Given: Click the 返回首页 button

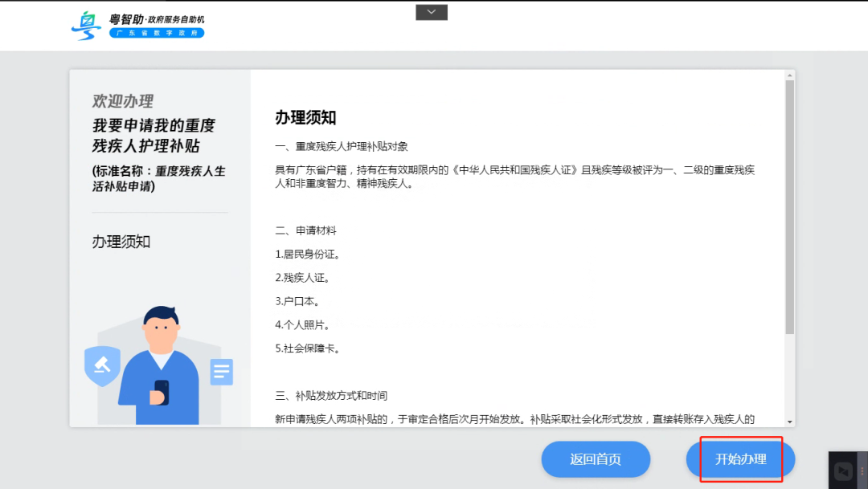Looking at the screenshot, I should coord(596,459).
